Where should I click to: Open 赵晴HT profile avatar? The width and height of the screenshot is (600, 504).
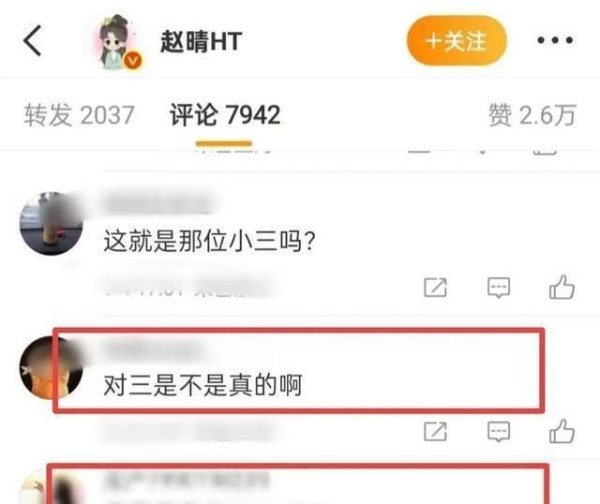(x=114, y=41)
